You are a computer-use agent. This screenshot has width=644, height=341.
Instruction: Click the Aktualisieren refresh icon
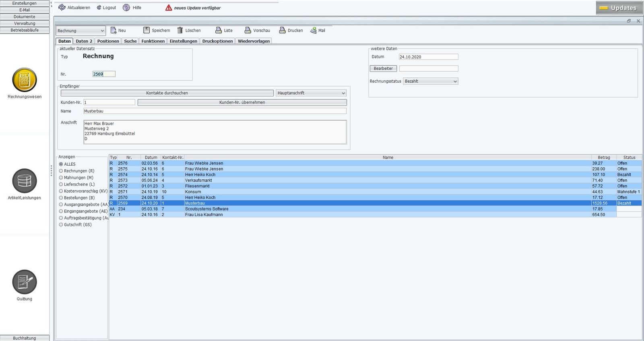(62, 8)
